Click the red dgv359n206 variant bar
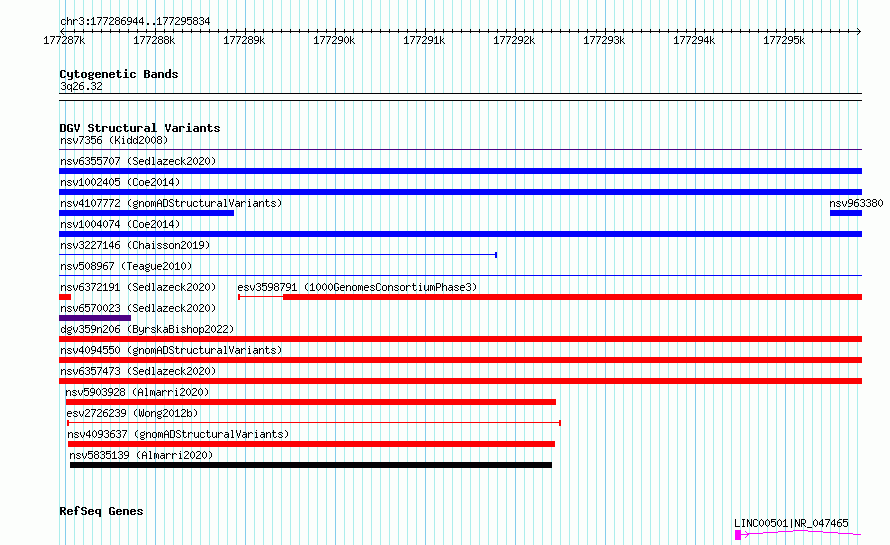The width and height of the screenshot is (890, 545). tap(460, 339)
